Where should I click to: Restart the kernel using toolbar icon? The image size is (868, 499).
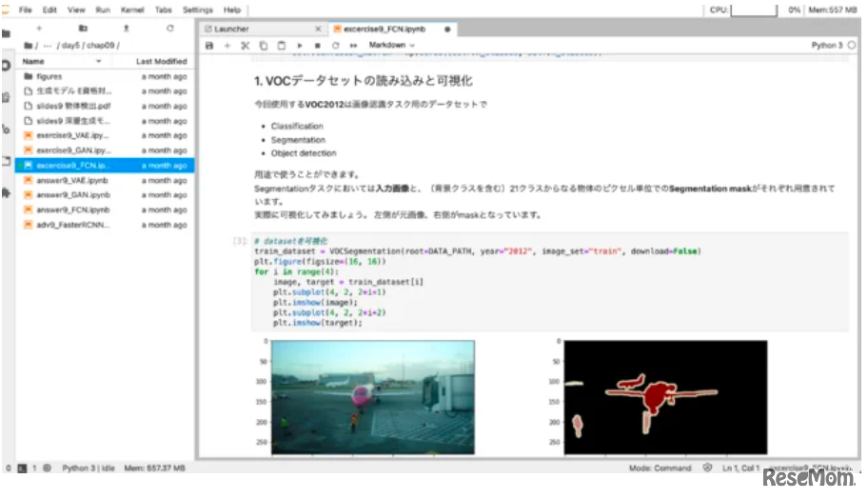[x=335, y=45]
